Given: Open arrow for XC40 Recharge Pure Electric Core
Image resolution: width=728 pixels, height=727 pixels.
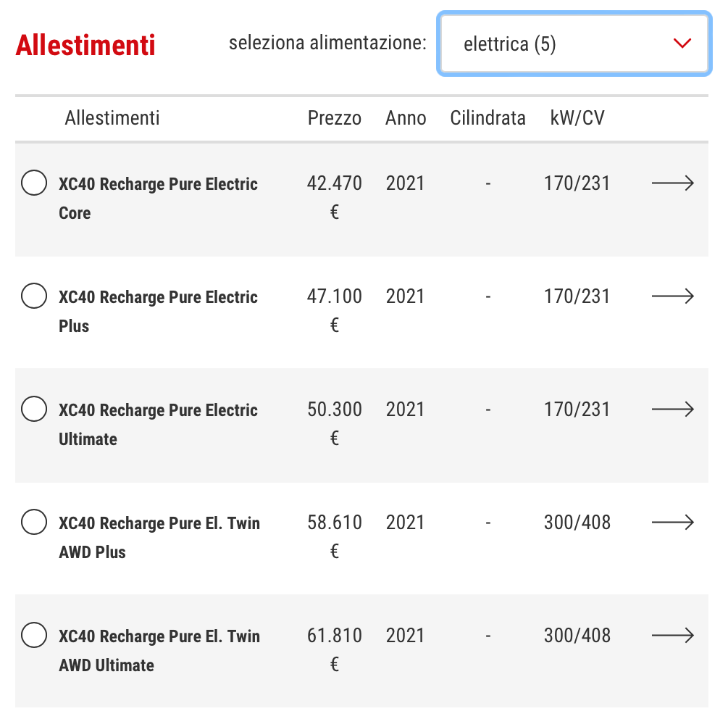Looking at the screenshot, I should 673,183.
